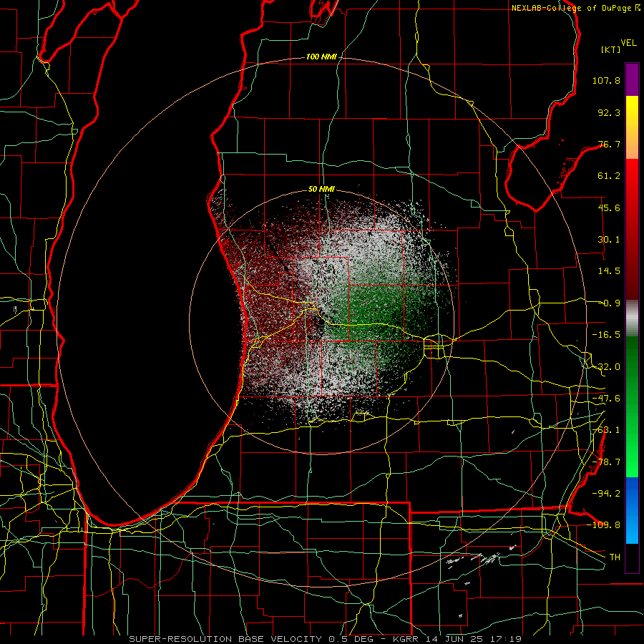Click the 100 NMI range ring label
The height and width of the screenshot is (644, 644).
(x=321, y=57)
